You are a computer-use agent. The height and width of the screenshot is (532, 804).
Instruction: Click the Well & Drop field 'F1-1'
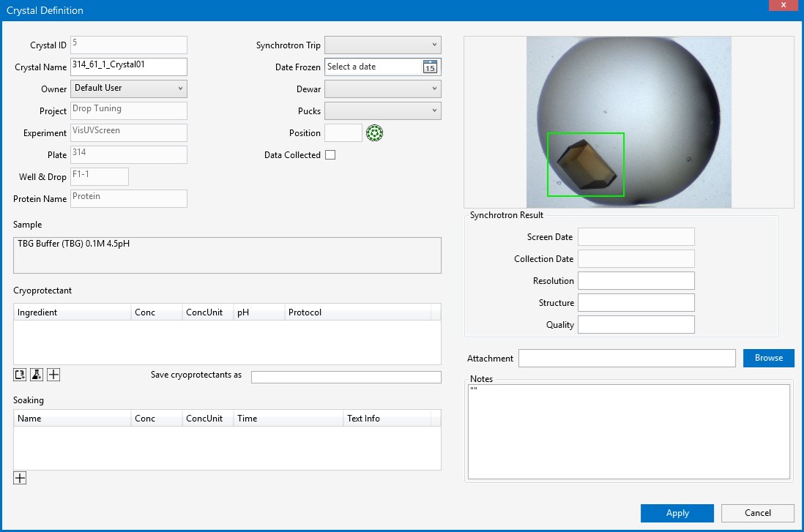click(100, 177)
